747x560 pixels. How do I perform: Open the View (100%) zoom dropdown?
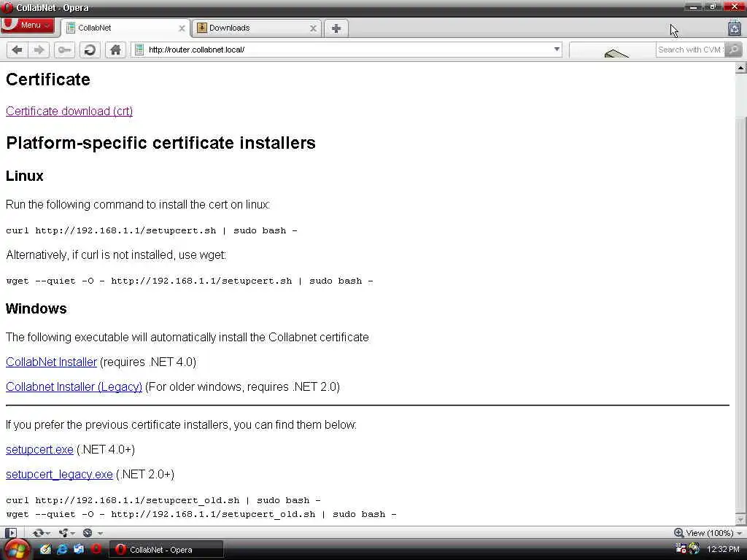tap(709, 533)
